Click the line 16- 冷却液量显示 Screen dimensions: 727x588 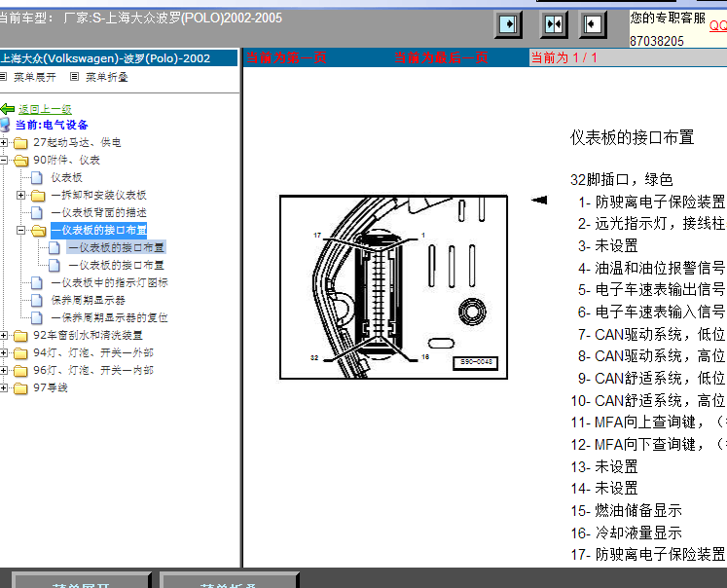(x=627, y=533)
